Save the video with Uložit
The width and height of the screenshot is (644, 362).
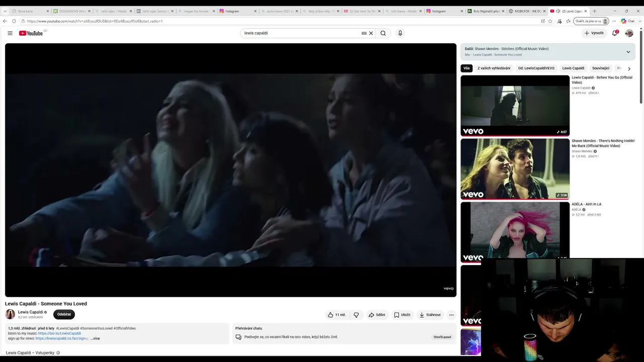(402, 315)
